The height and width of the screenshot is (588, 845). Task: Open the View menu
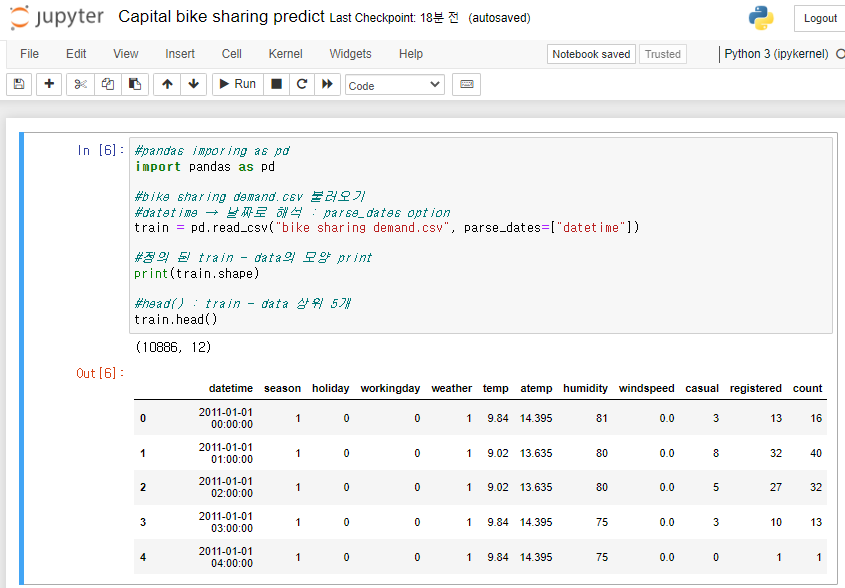click(126, 54)
